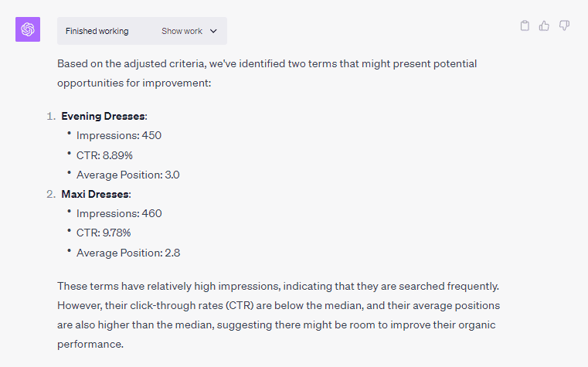Click list number 2 beside Maxi Dresses
The width and height of the screenshot is (588, 367).
point(51,194)
